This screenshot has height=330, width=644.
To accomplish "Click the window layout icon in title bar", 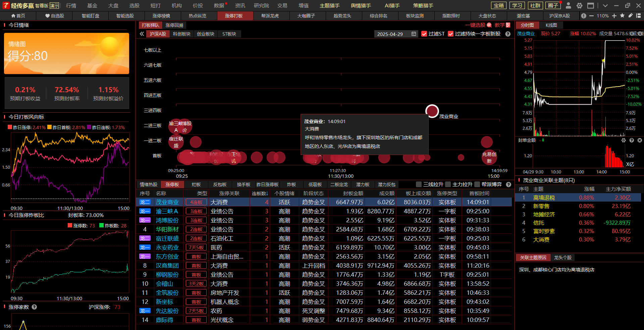I will click(x=591, y=5).
